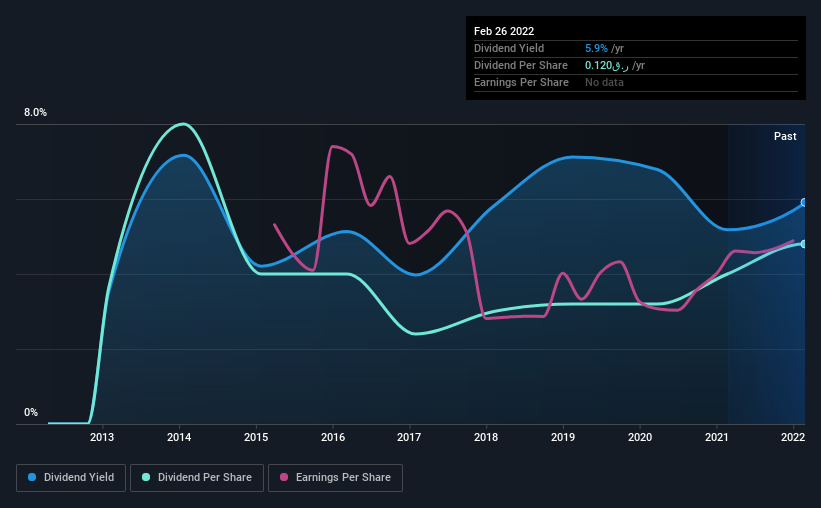Select the 2021 x-axis label
The width and height of the screenshot is (821, 508).
pos(716,437)
